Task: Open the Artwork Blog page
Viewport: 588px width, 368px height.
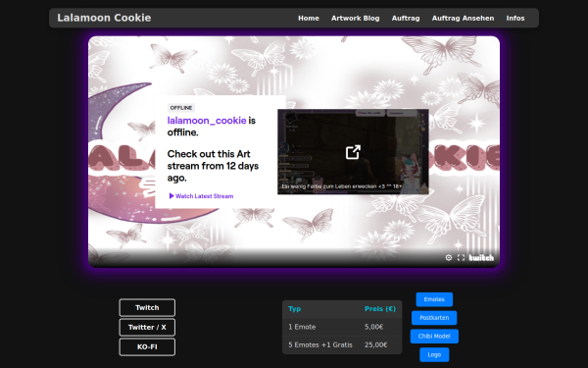Action: tap(355, 18)
